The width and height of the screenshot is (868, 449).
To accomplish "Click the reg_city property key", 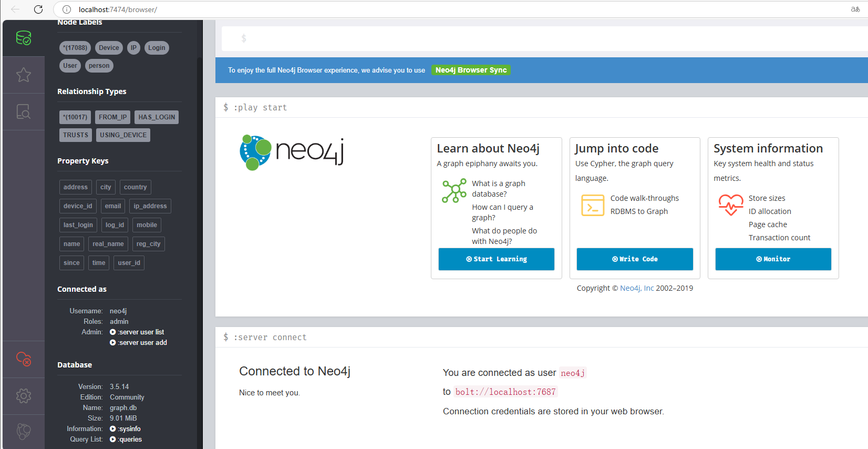I will pos(149,244).
